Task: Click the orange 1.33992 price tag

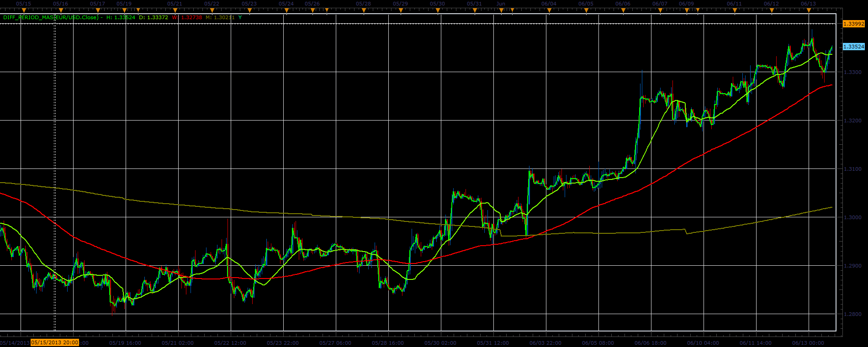Action: (x=853, y=24)
